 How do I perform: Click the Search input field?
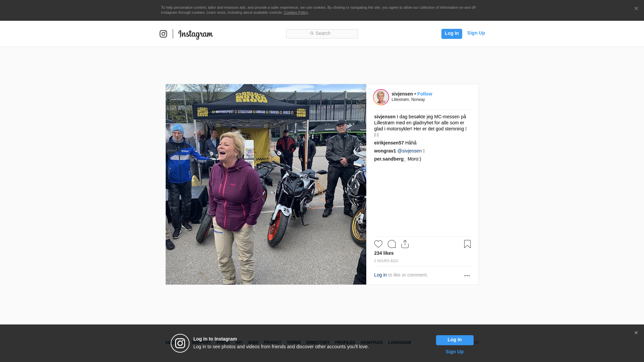pyautogui.click(x=322, y=34)
